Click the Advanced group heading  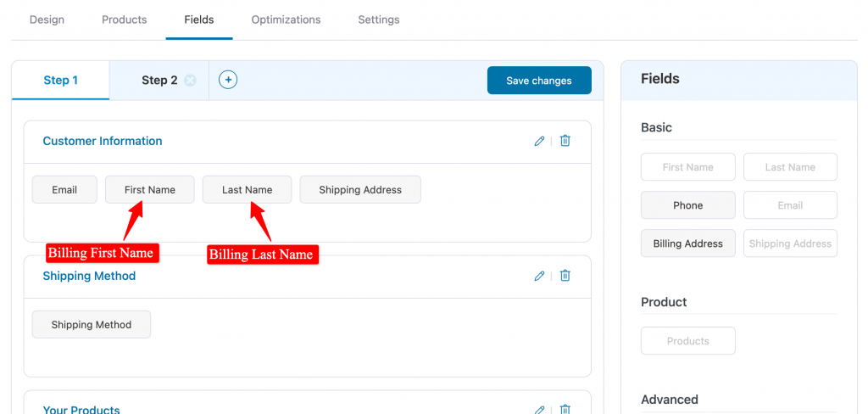coord(670,400)
